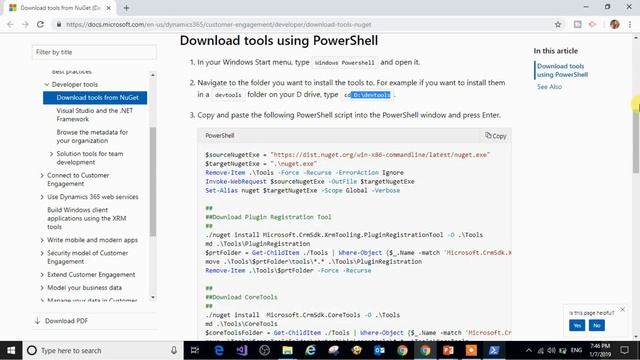The height and width of the screenshot is (360, 640).
Task: Click the PowerShell code block label
Action: point(220,136)
